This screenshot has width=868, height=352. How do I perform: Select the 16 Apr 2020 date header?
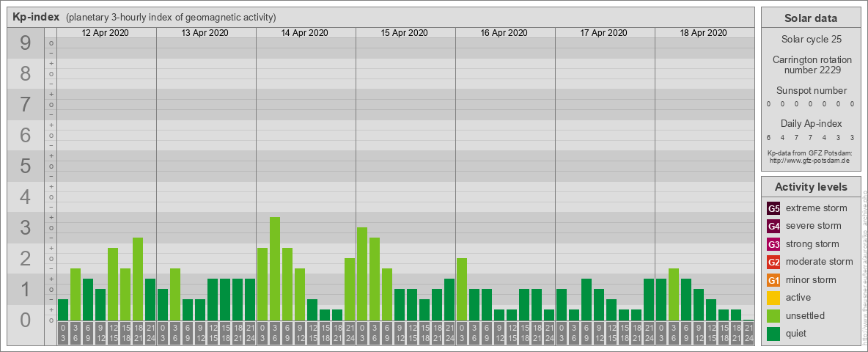(x=504, y=33)
